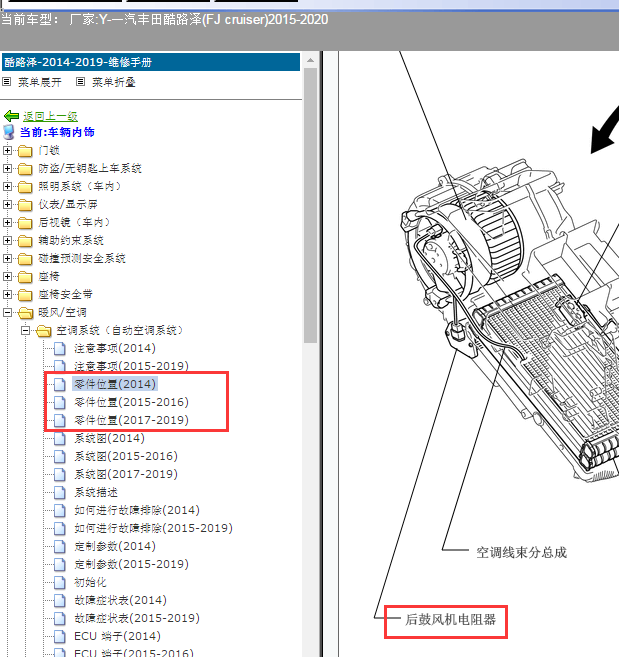Open the 零件位置(2015-2016) page
619x657 pixels.
(132, 402)
